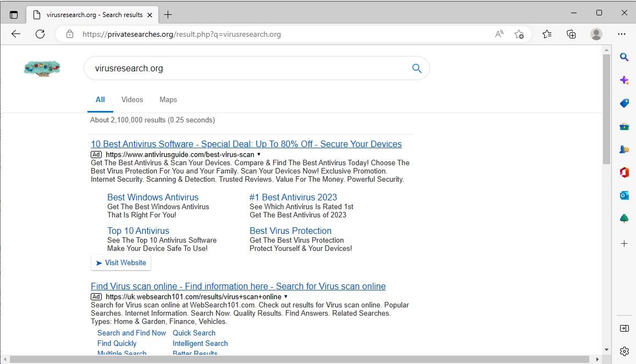The image size is (636, 364).
Task: Open sidebar settings gear
Action: [x=624, y=351]
